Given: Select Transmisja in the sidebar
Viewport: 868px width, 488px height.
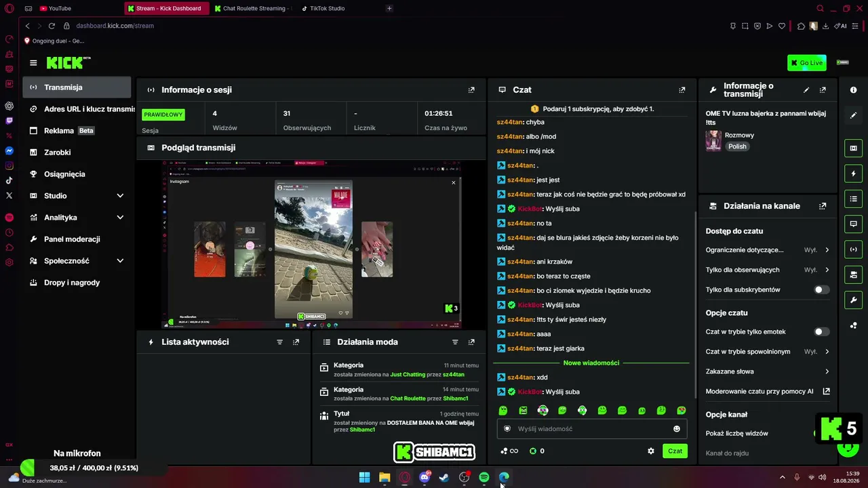Looking at the screenshot, I should (x=77, y=87).
